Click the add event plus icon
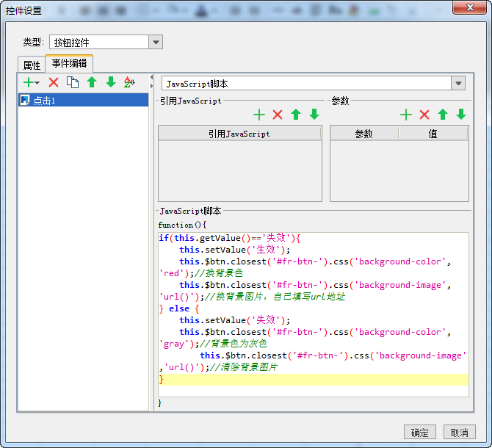The width and height of the screenshot is (492, 448). point(28,82)
